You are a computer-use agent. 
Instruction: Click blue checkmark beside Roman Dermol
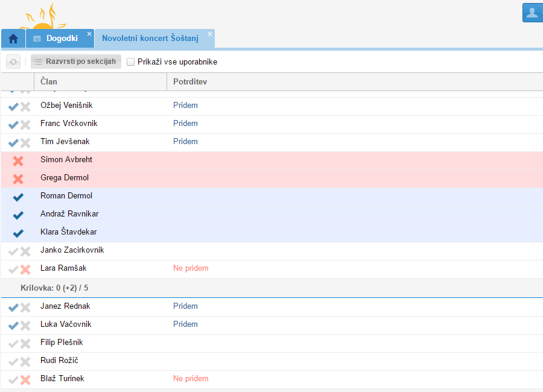18,197
